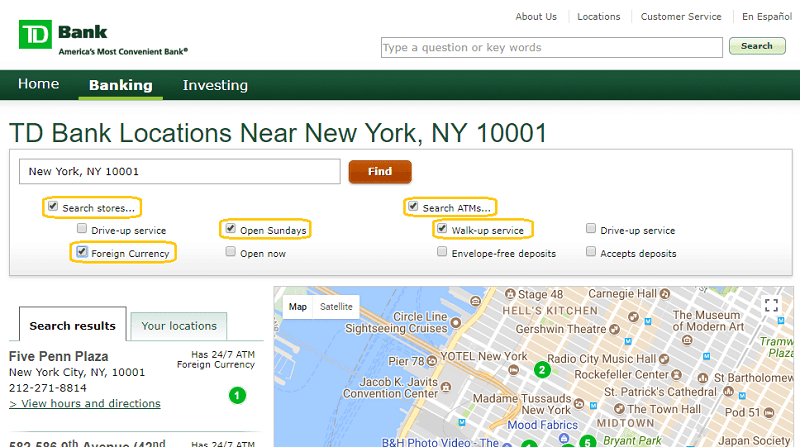Toggle fullscreen map view icon

tap(770, 306)
